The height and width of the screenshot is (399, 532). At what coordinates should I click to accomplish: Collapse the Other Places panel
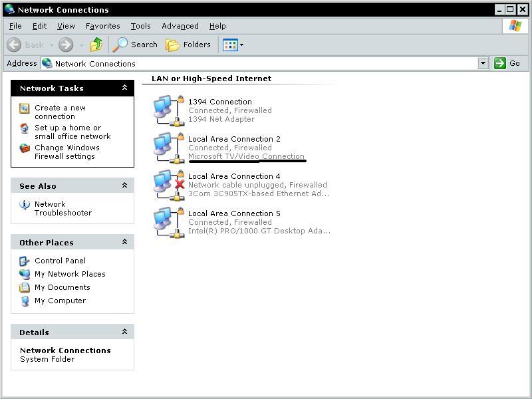tap(124, 243)
